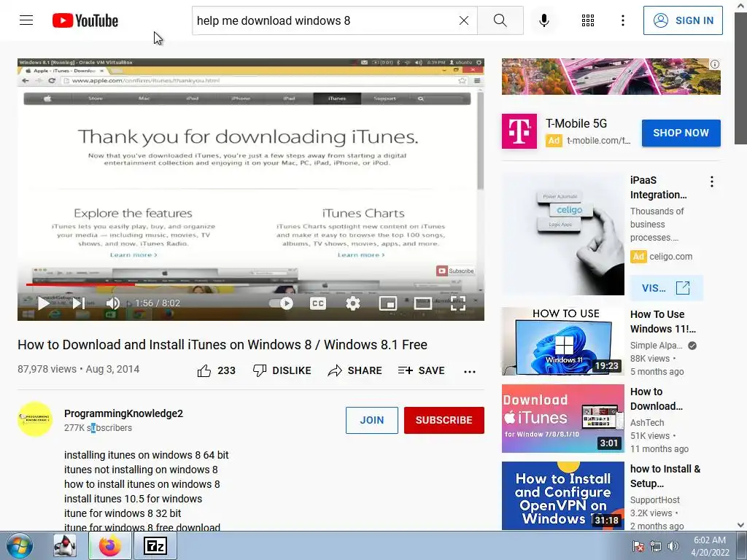Open the ProgrammingKnowledge2 channel avatar

[35, 419]
